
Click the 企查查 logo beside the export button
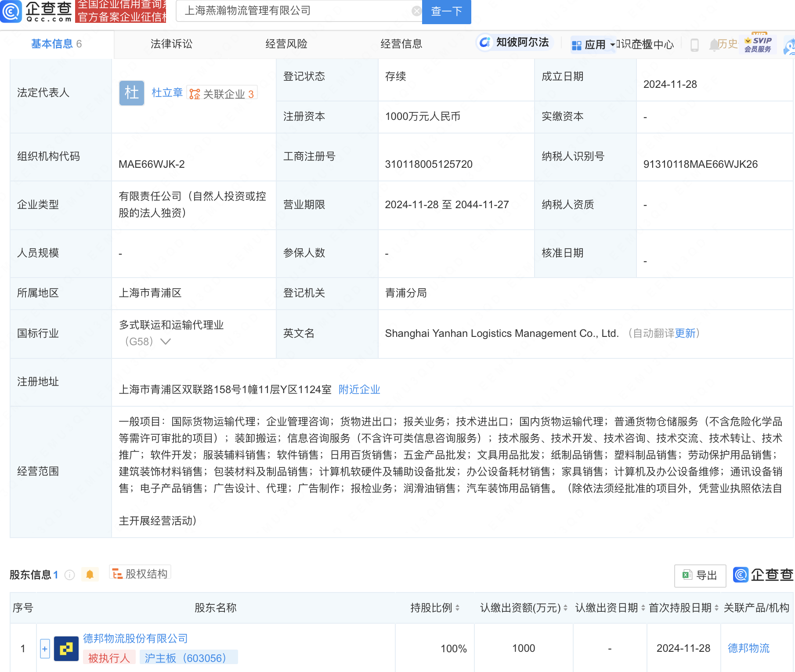click(763, 575)
